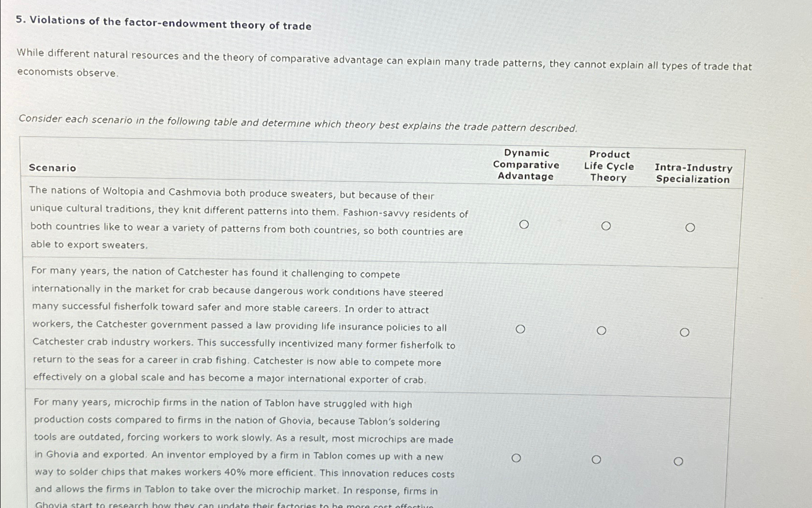This screenshot has width=812, height=508.
Task: Select Dynamic Comparative Advantage for the Tablon microchip scenario
Action: coord(517,457)
